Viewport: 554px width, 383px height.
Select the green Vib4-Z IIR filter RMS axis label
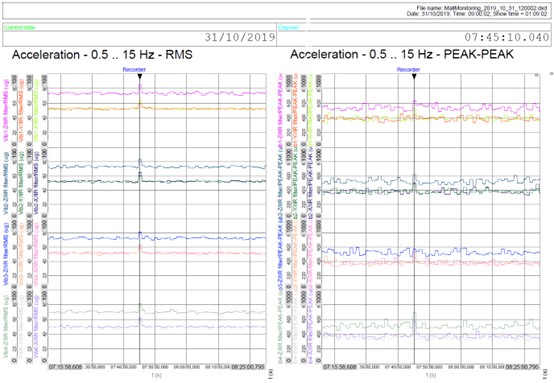(x=6, y=327)
